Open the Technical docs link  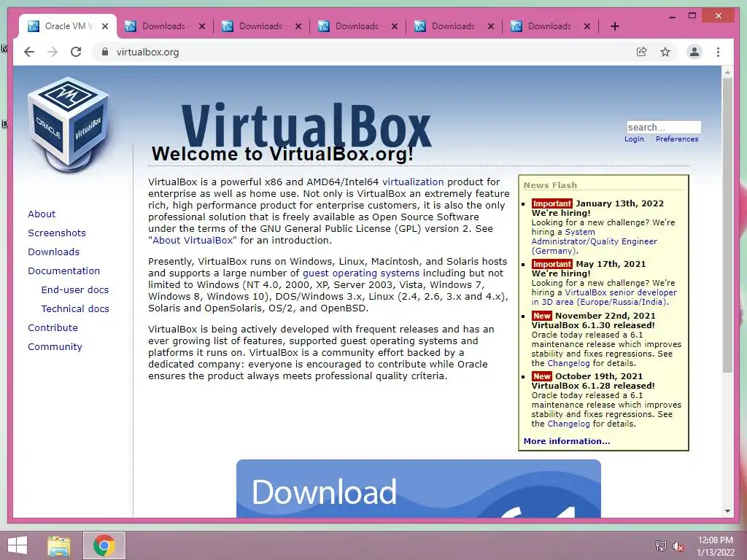tap(75, 308)
